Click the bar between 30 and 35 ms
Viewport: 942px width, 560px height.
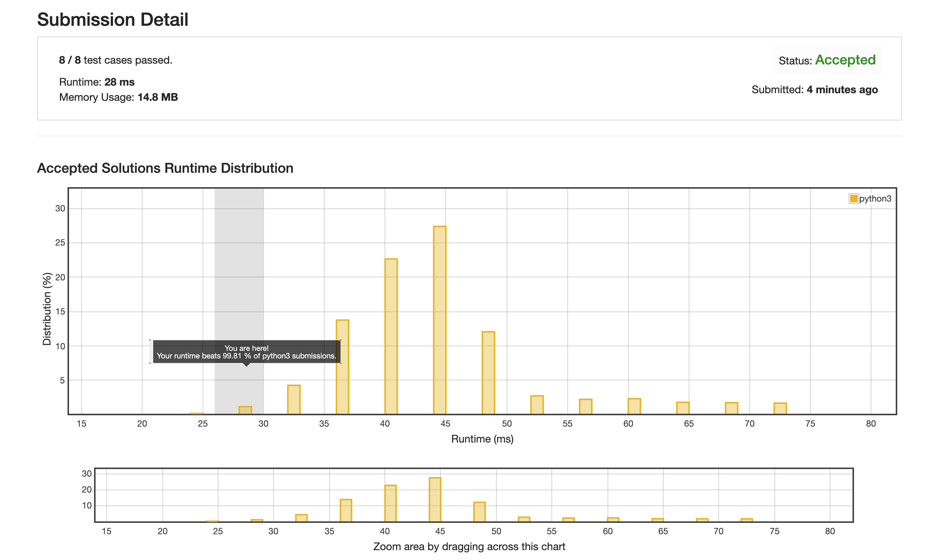click(294, 399)
